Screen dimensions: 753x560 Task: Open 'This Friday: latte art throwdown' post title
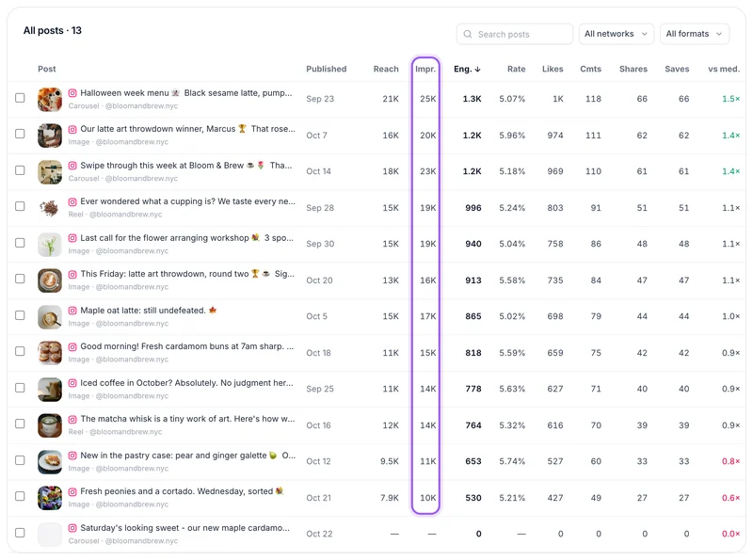187,274
